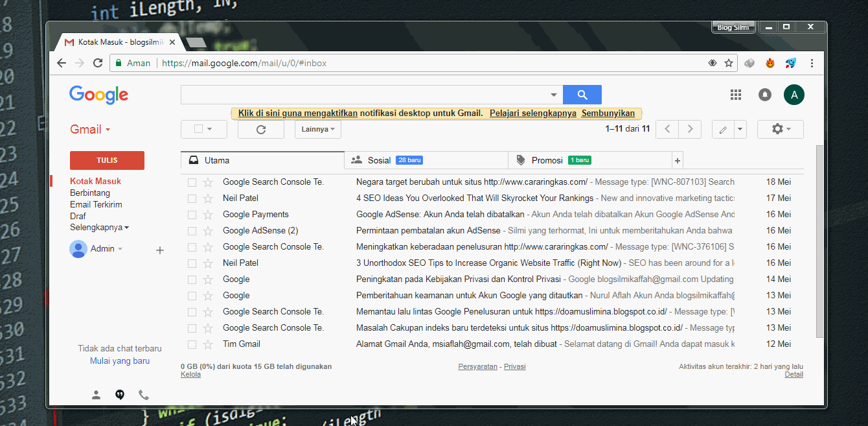Go to older messages with right arrow
868x426 pixels.
(x=690, y=129)
